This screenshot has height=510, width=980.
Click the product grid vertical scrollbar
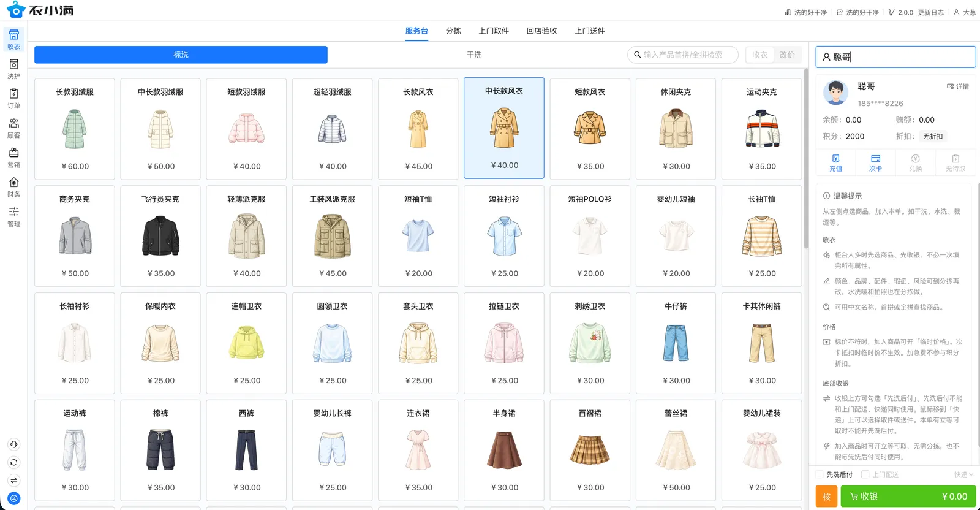click(806, 159)
